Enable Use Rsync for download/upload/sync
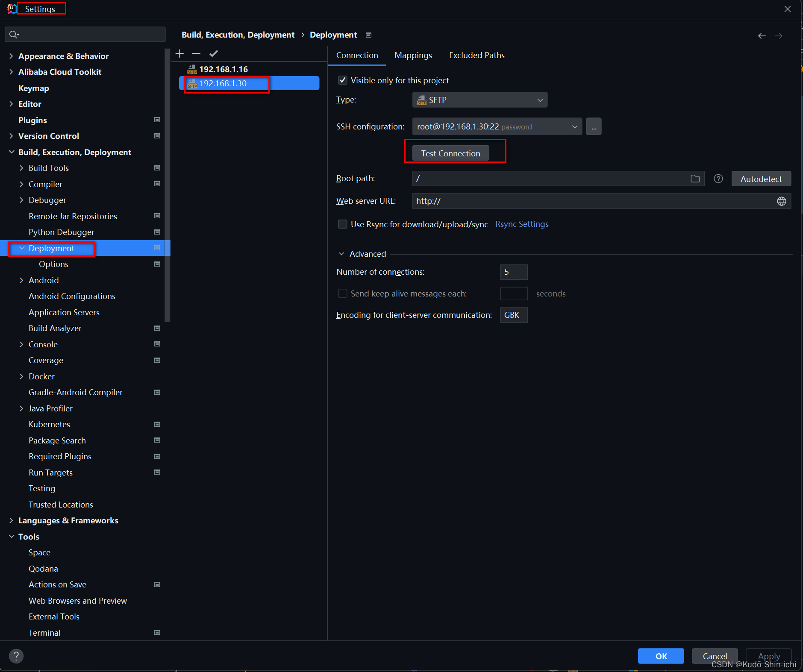This screenshot has width=803, height=672. 343,224
